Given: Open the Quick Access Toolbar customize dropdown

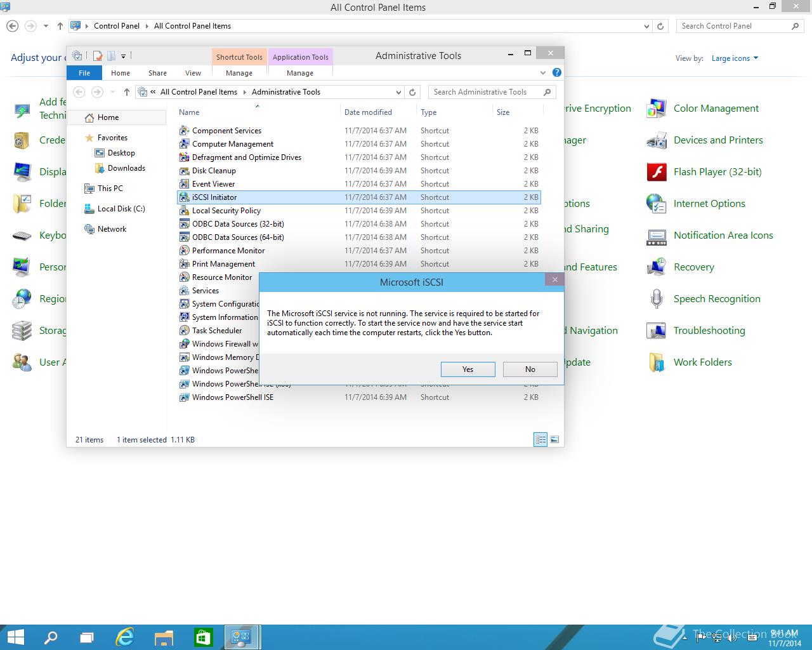Looking at the screenshot, I should click(x=123, y=56).
